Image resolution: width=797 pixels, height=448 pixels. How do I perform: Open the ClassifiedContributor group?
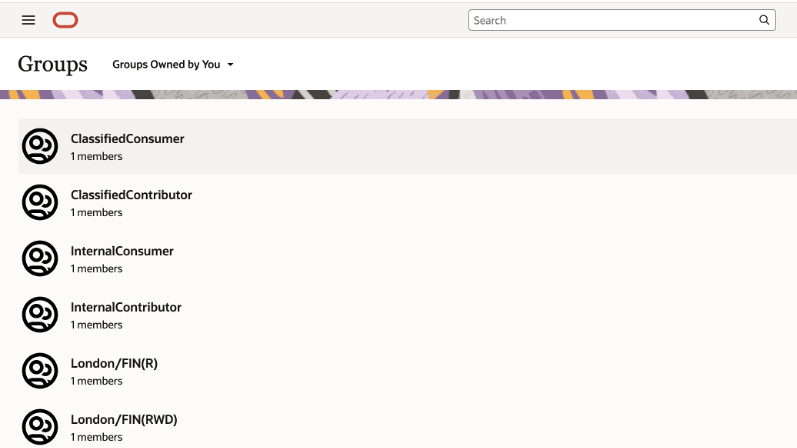(131, 195)
